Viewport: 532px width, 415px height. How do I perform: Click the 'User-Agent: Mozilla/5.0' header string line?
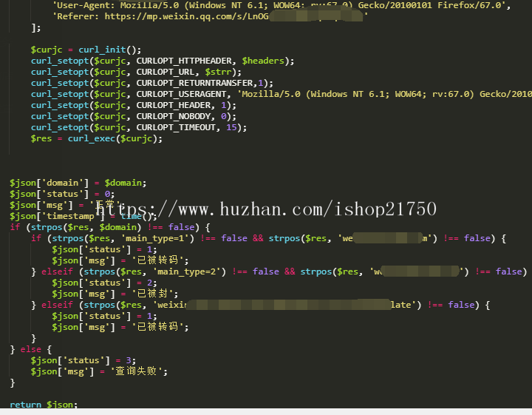pyautogui.click(x=281, y=5)
